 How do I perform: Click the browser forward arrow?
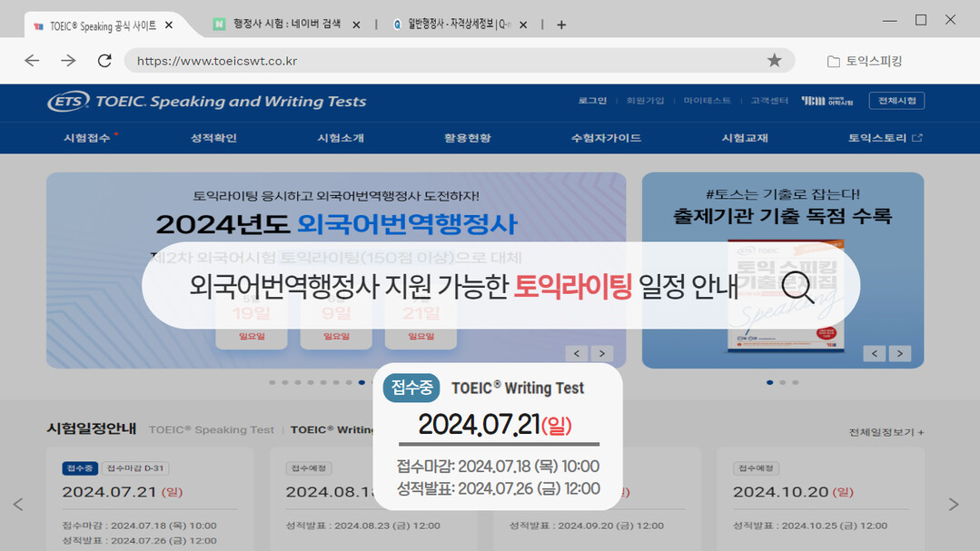coord(68,61)
